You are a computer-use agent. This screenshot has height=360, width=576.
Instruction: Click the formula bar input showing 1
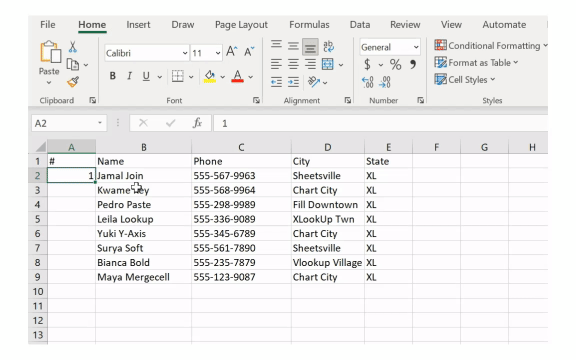[x=381, y=123]
